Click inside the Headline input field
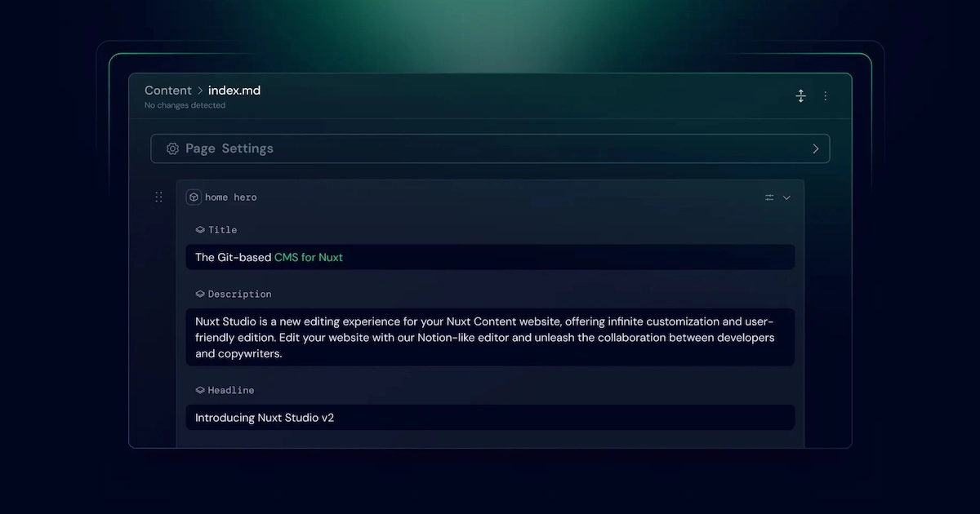Image resolution: width=980 pixels, height=514 pixels. pyautogui.click(x=490, y=417)
